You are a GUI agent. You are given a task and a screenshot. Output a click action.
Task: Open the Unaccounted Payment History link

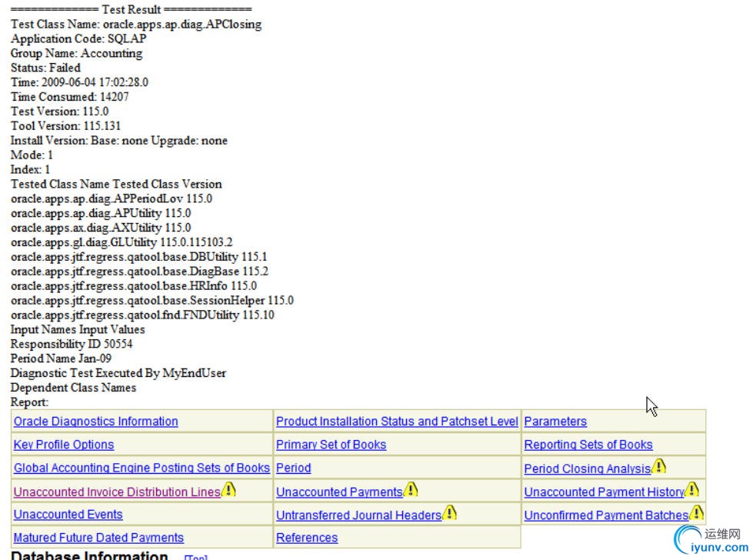(x=604, y=492)
